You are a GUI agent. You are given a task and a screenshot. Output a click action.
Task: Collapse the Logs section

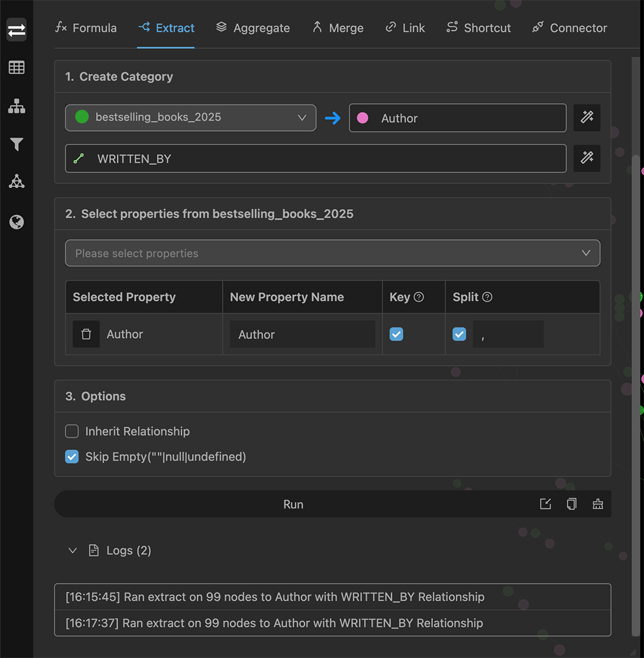click(72, 550)
